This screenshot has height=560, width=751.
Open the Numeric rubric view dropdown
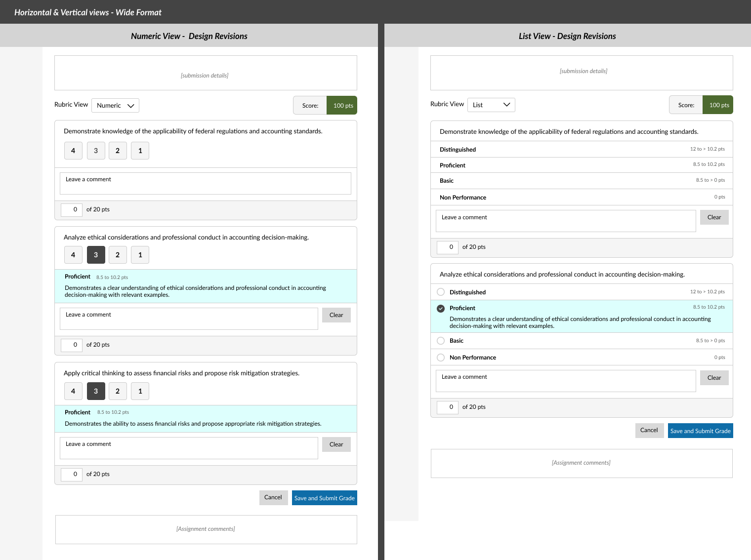(x=115, y=105)
